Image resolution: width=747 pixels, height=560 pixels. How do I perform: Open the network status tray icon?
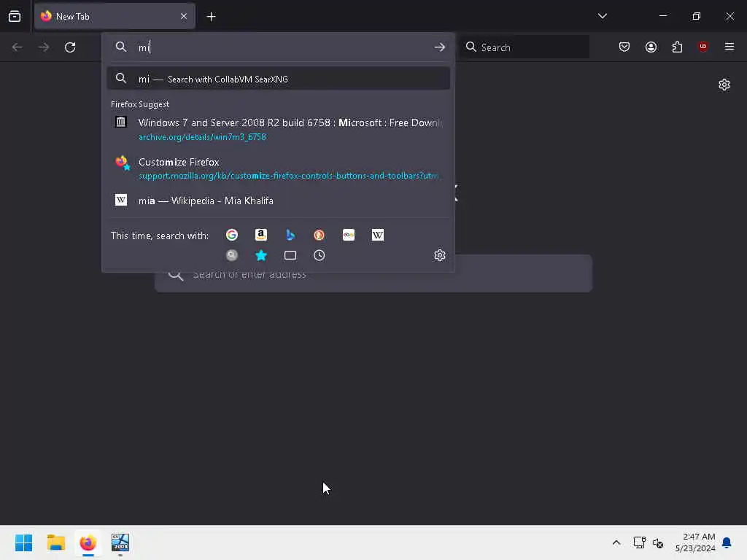[x=639, y=542]
